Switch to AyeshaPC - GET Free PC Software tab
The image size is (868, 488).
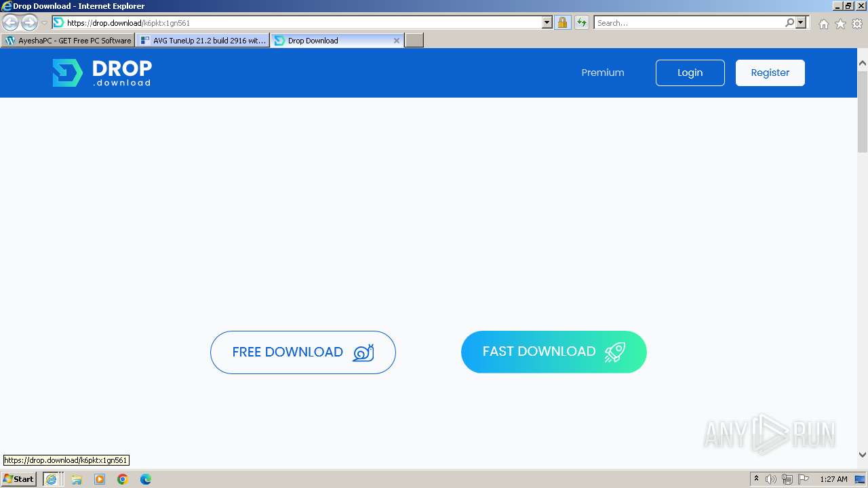point(68,40)
